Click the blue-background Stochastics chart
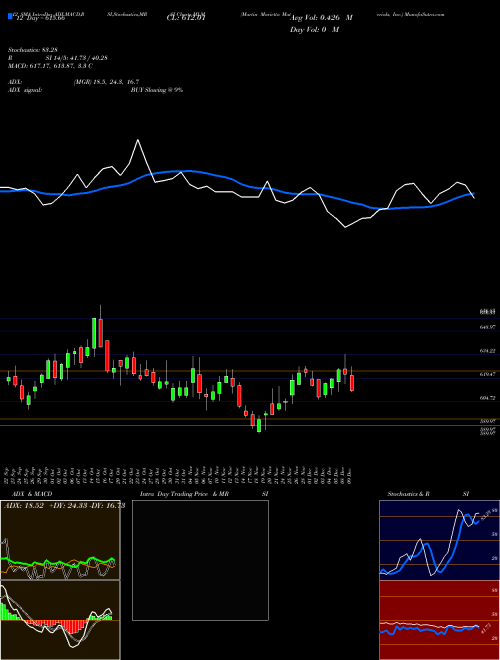The width and height of the screenshot is (500, 660). 439,540
